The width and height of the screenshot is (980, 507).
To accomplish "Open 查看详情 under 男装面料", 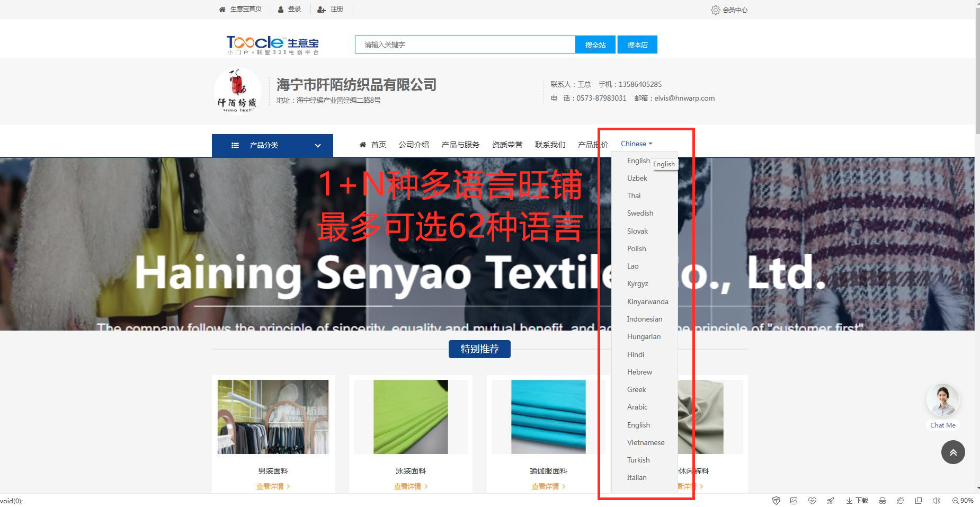I will (273, 486).
